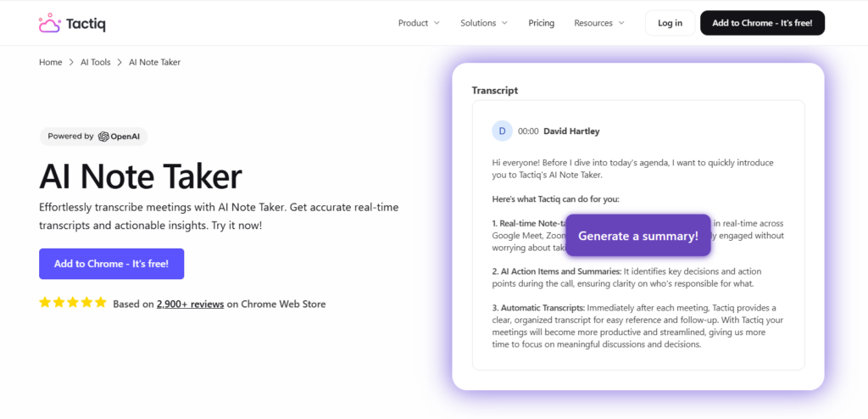This screenshot has width=868, height=419.
Task: Click the Tactiq cloud logo icon
Action: (x=49, y=23)
